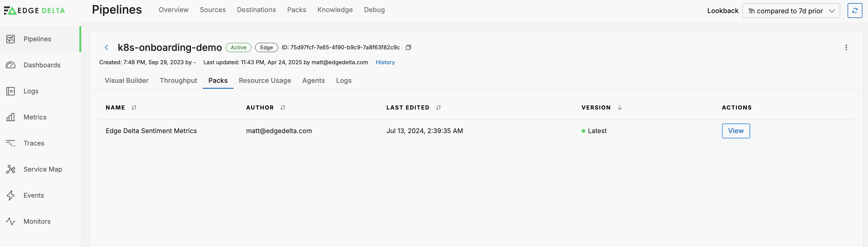This screenshot has height=247, width=868.
Task: Sort the table by Author
Action: [283, 108]
